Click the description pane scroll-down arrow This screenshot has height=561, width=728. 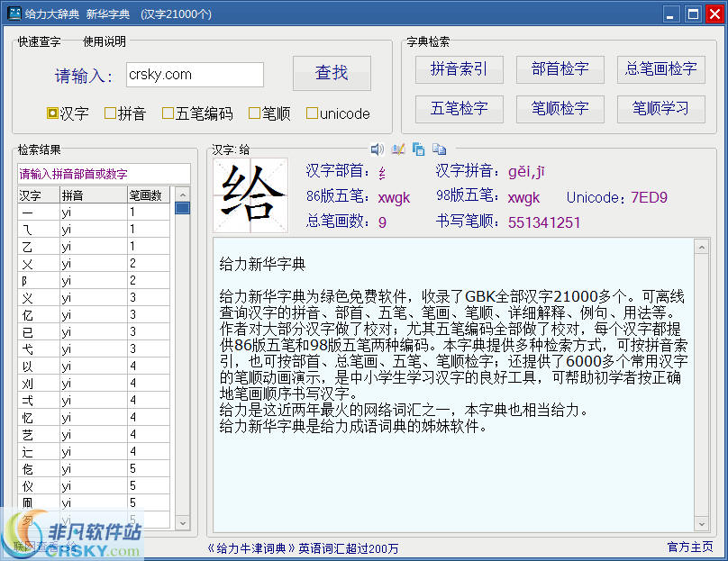702,524
